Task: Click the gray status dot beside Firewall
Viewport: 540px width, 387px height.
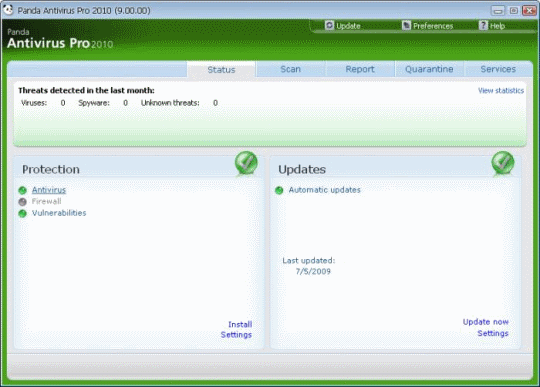Action: pos(23,202)
